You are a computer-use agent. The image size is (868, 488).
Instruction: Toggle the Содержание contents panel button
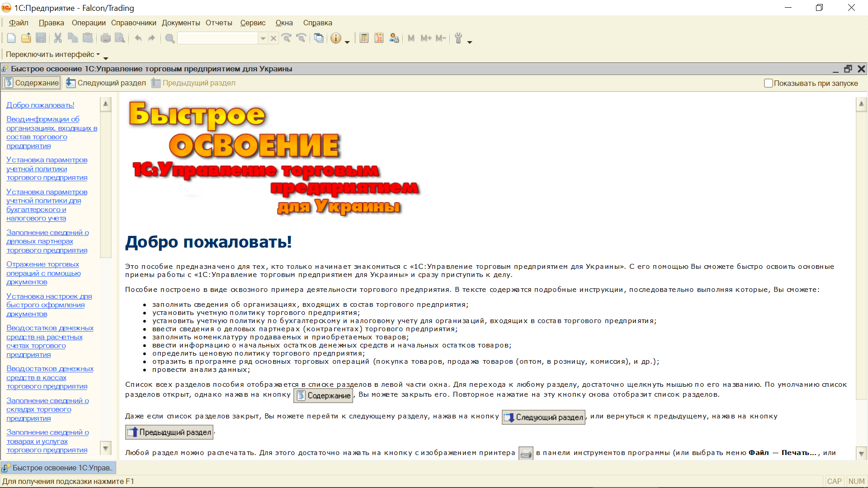[32, 83]
